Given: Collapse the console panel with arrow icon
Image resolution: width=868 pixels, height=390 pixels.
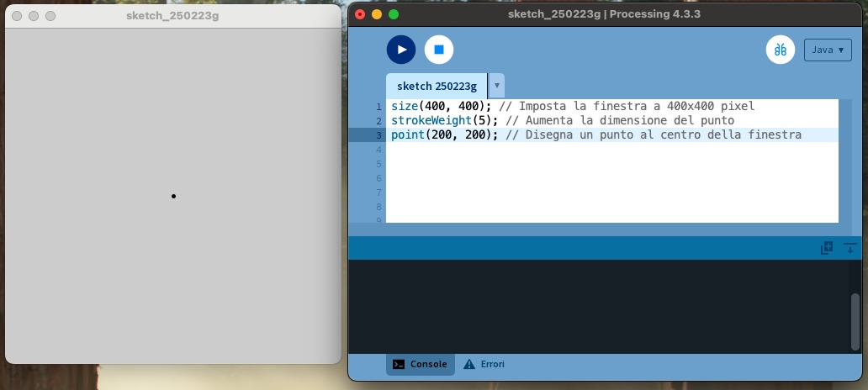Looking at the screenshot, I should (x=850, y=248).
